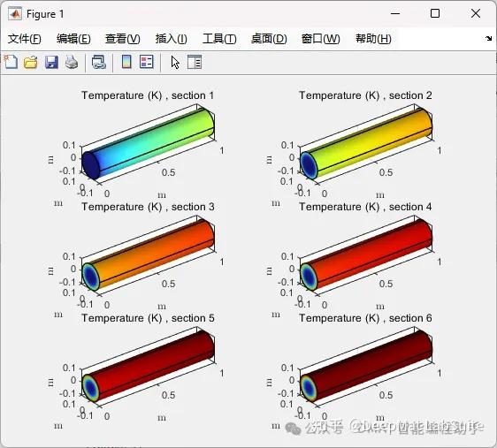Select the section 4 temperature cylinder plot
The image size is (497, 448).
pyautogui.click(x=366, y=255)
